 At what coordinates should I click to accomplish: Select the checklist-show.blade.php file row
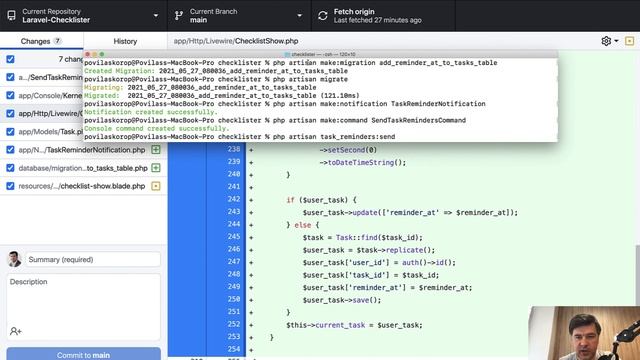coord(83,186)
